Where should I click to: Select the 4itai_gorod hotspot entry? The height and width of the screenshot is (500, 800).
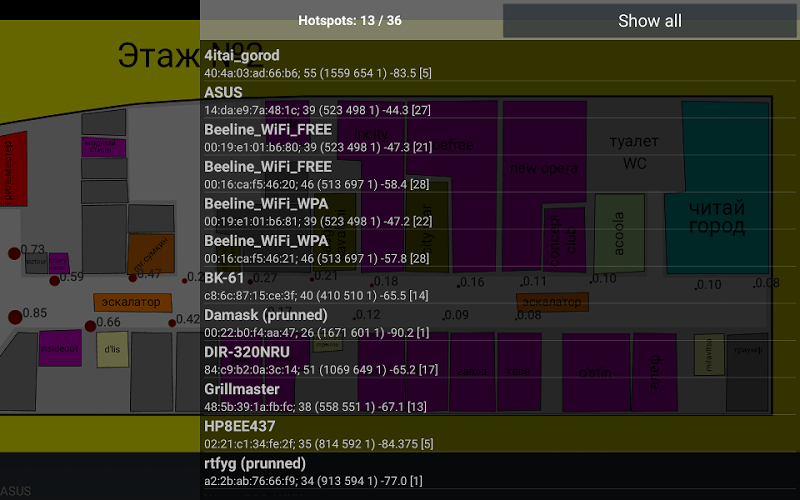tap(499, 63)
